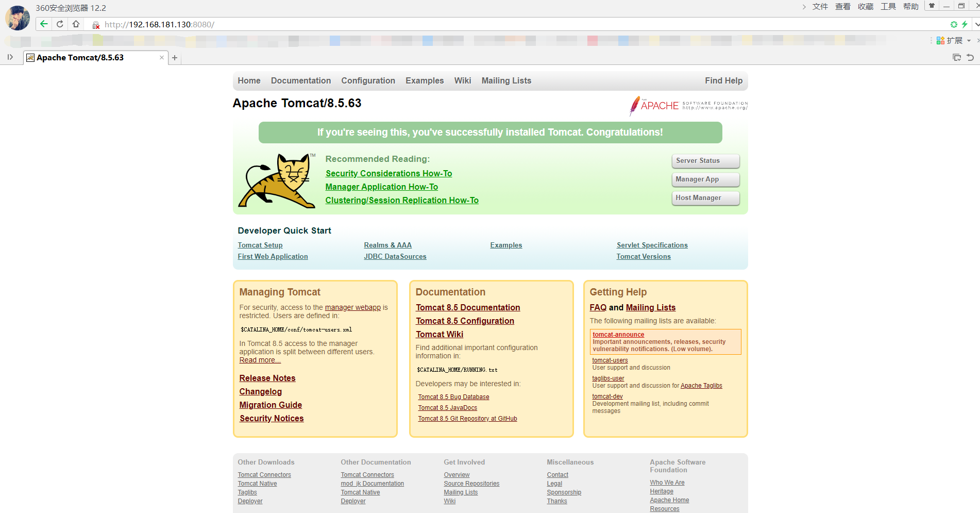Click the new tab plus icon
The height and width of the screenshot is (513, 980).
click(x=175, y=58)
